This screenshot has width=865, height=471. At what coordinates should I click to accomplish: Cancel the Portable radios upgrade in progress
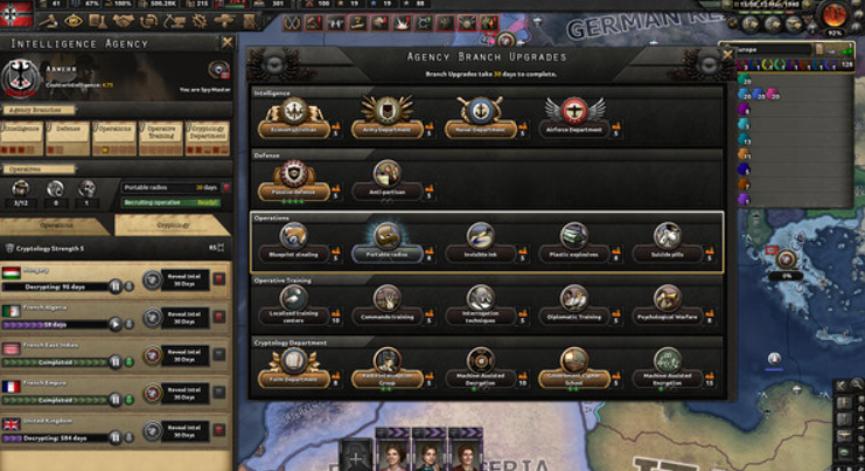226,188
